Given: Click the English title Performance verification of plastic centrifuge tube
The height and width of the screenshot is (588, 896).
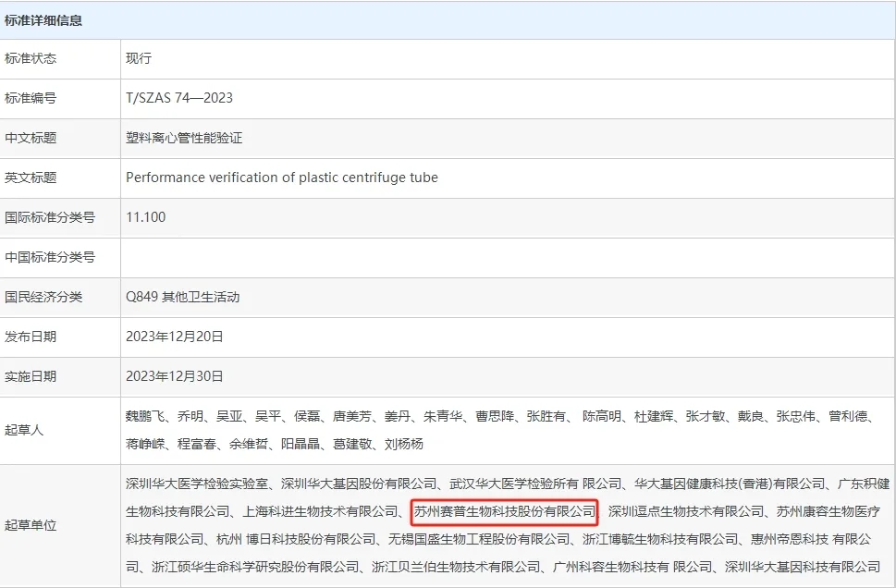Looking at the screenshot, I should [282, 178].
